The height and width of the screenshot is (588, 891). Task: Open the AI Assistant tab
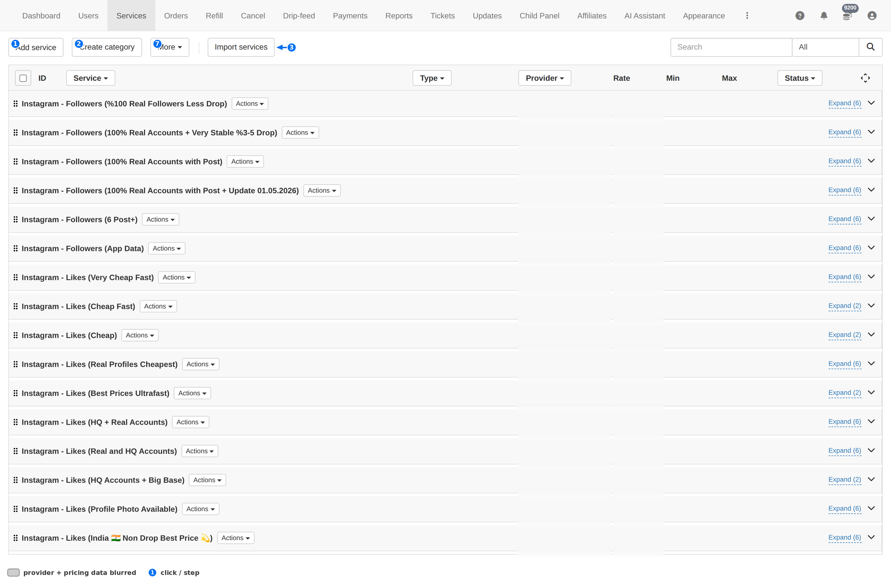pos(644,16)
